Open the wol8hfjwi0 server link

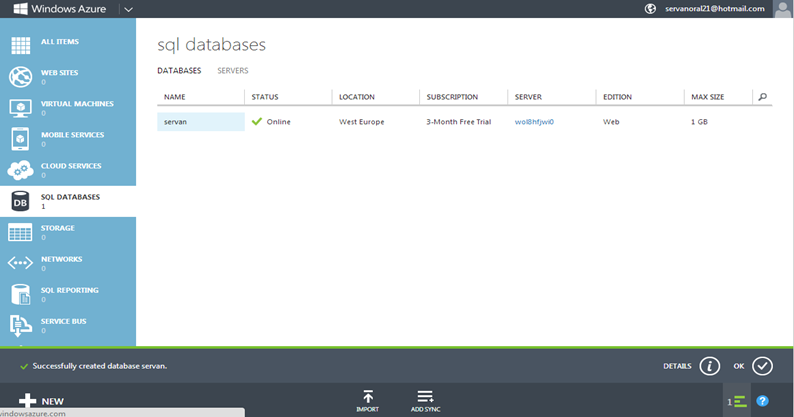534,122
